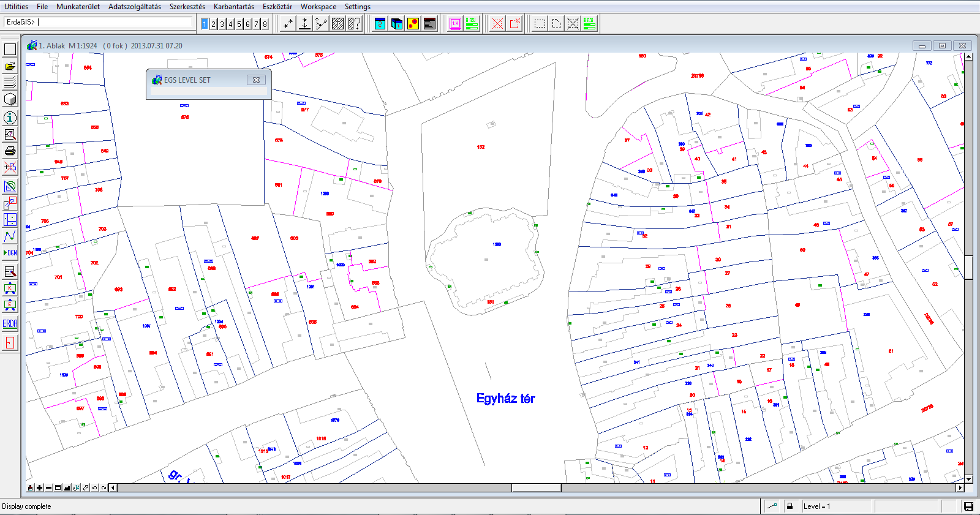
Task: Click the magnifier search document icon
Action: [x=10, y=134]
